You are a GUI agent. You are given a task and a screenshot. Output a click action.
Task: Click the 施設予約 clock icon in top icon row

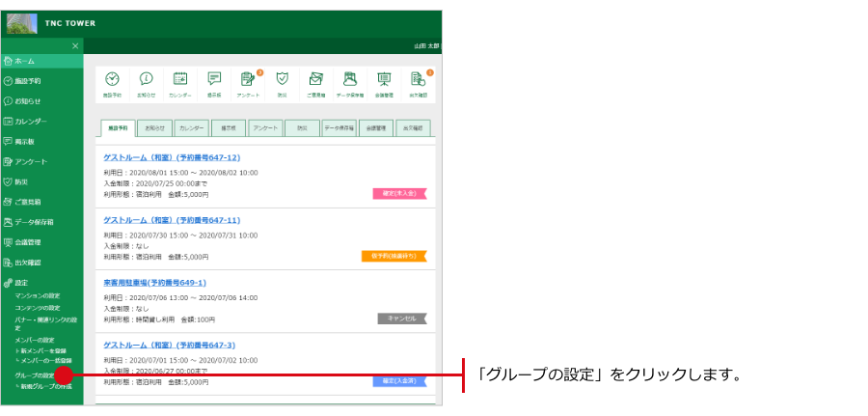point(112,81)
